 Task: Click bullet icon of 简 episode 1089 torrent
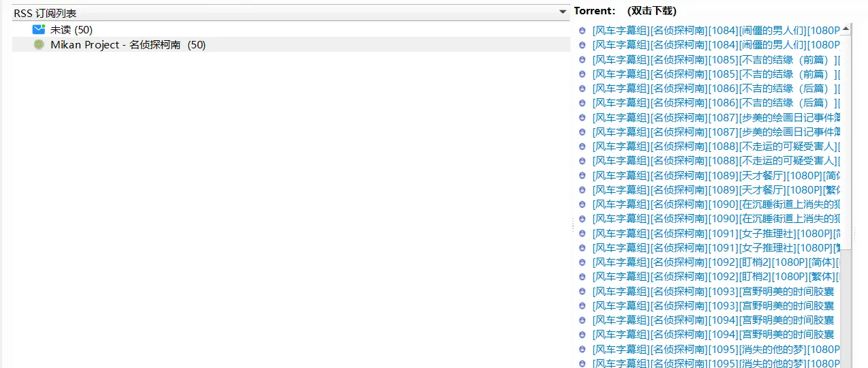[582, 175]
